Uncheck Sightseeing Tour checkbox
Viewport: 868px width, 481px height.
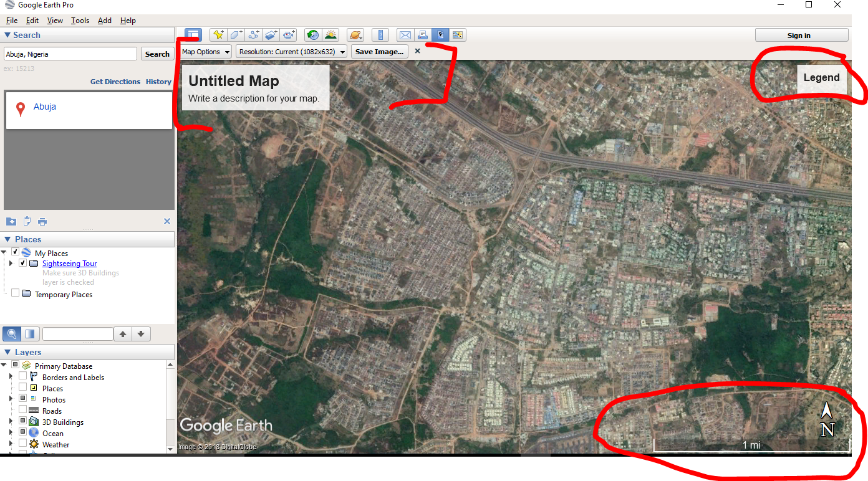click(x=23, y=263)
